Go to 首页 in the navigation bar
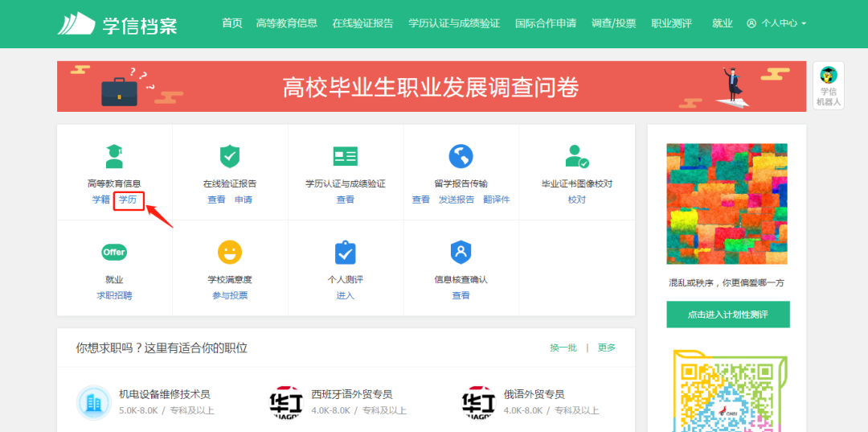This screenshot has height=432, width=868. [232, 23]
